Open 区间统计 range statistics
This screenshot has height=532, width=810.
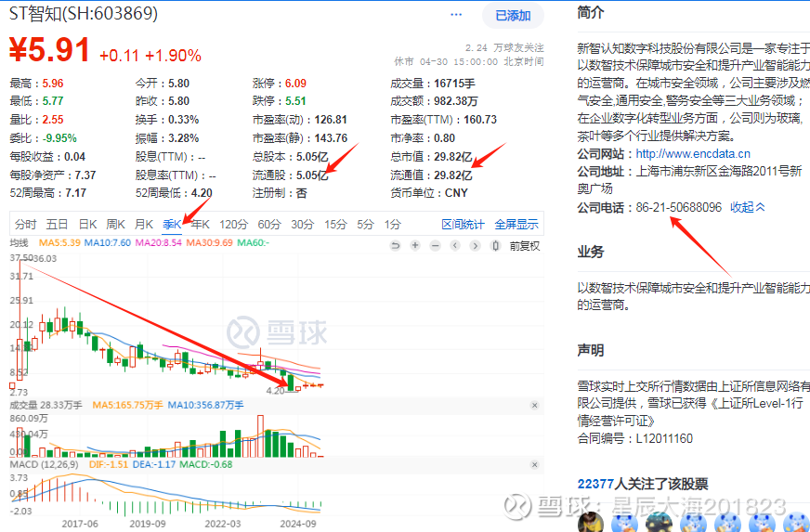463,225
